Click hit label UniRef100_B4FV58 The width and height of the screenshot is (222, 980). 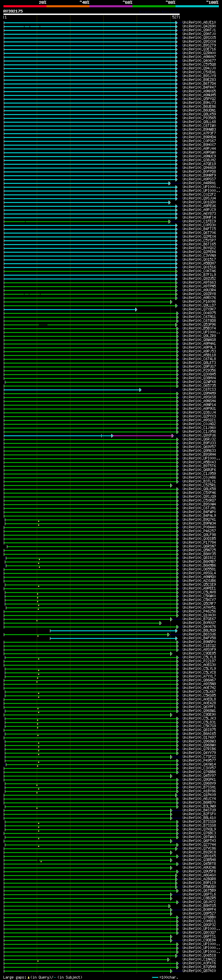tap(199, 638)
